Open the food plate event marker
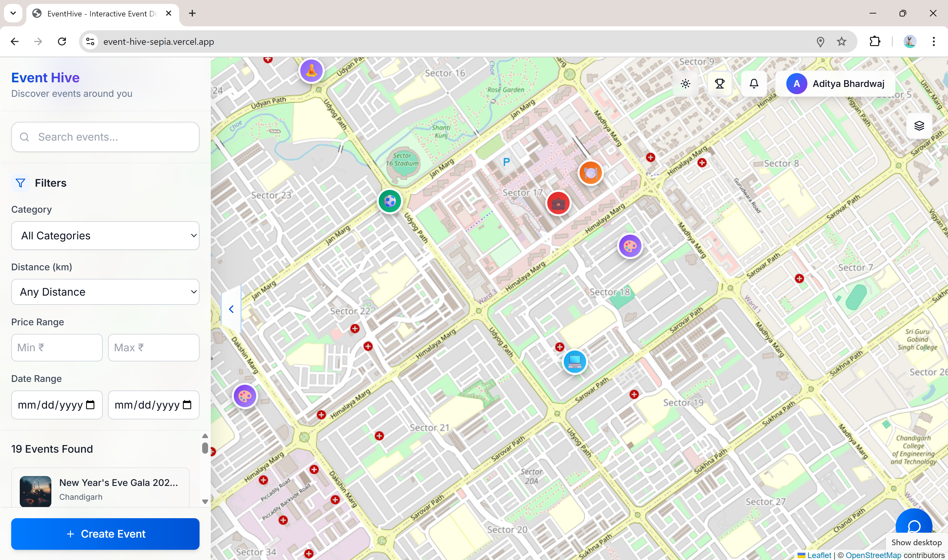The height and width of the screenshot is (560, 948). click(x=590, y=173)
